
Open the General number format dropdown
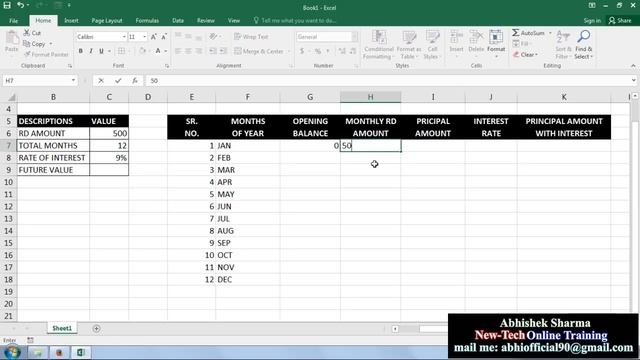pyautogui.click(x=354, y=37)
